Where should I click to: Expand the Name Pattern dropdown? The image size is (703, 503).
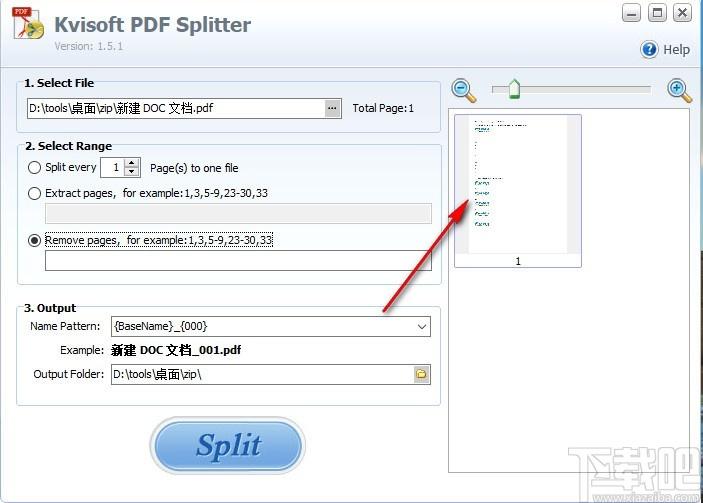click(421, 326)
